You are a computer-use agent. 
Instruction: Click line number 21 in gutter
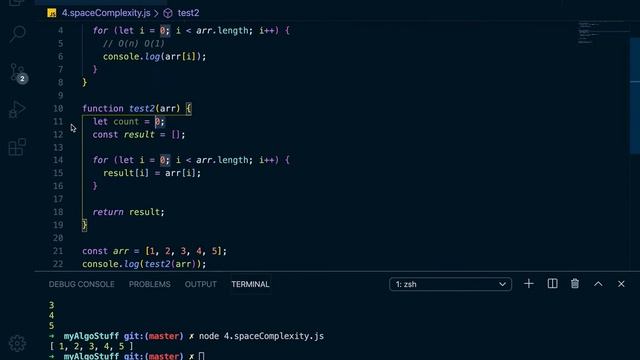click(58, 251)
